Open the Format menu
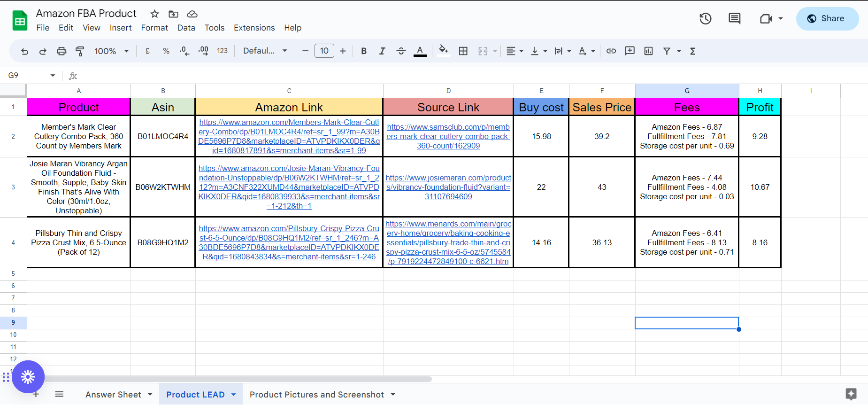The image size is (868, 405). [154, 28]
